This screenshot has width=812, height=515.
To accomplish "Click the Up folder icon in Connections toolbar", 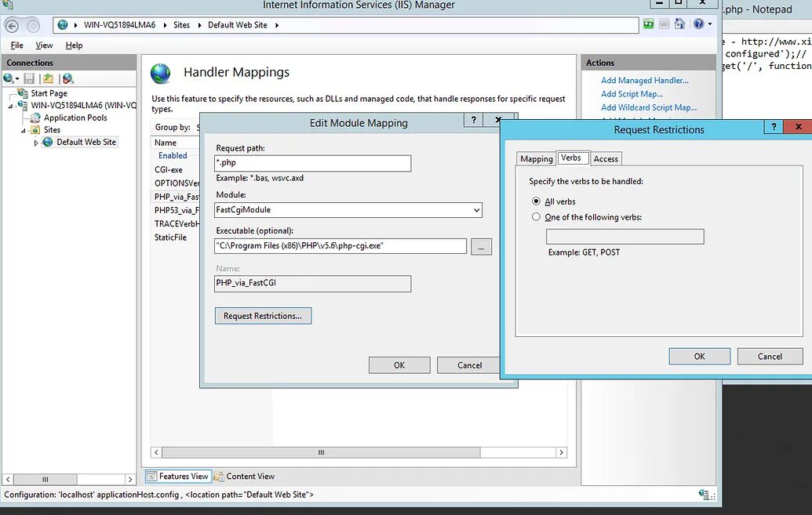I will pyautogui.click(x=48, y=78).
